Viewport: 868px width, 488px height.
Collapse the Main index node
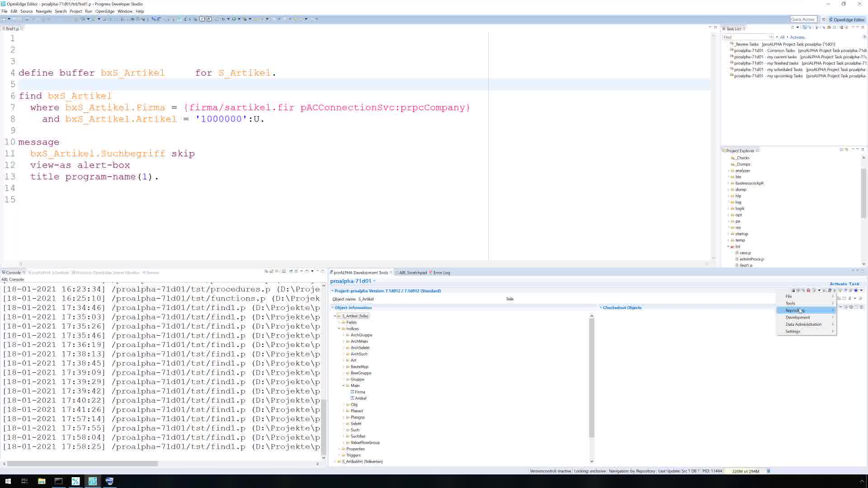coord(343,385)
